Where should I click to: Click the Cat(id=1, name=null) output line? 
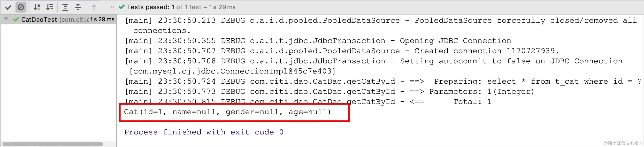pyautogui.click(x=227, y=112)
